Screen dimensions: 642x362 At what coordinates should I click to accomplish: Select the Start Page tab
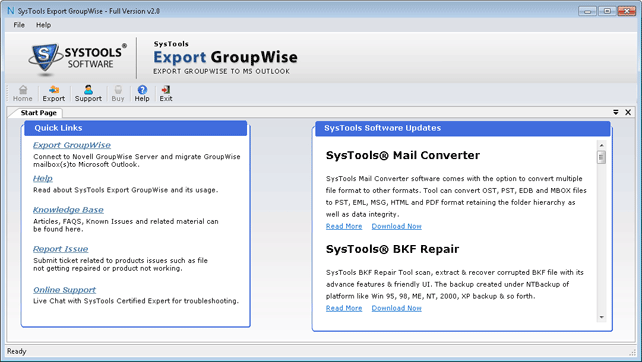pos(38,113)
